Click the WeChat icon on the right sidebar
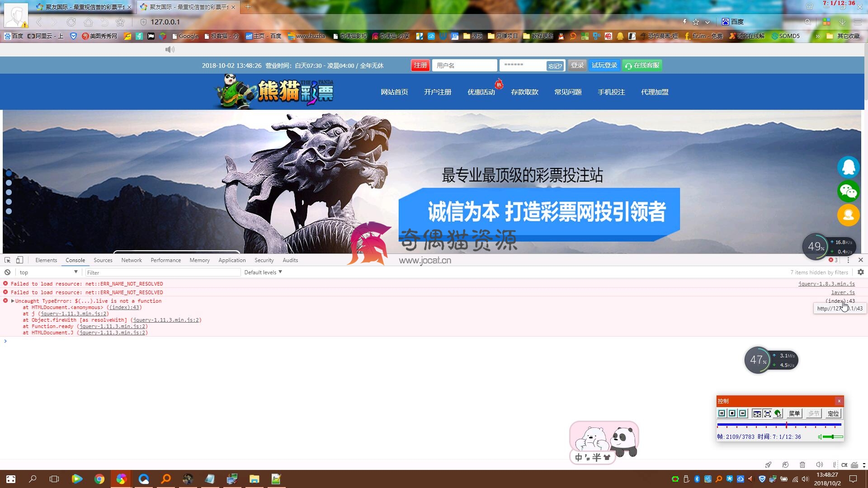Viewport: 868px width, 488px height. (849, 191)
